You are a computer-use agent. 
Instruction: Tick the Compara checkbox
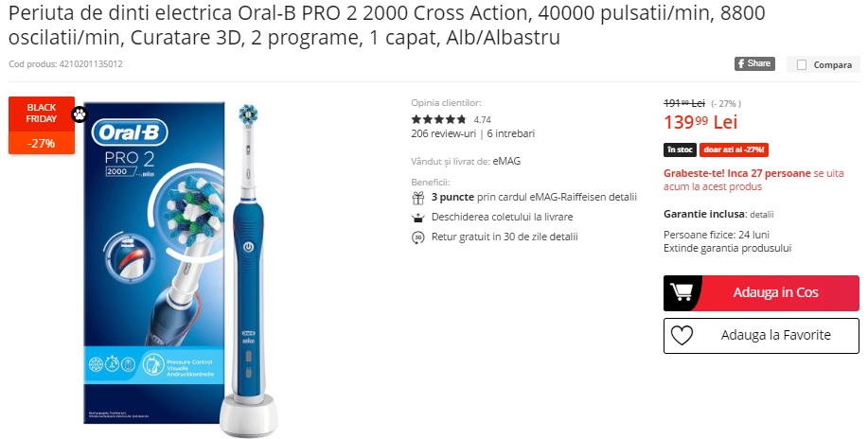click(x=802, y=64)
